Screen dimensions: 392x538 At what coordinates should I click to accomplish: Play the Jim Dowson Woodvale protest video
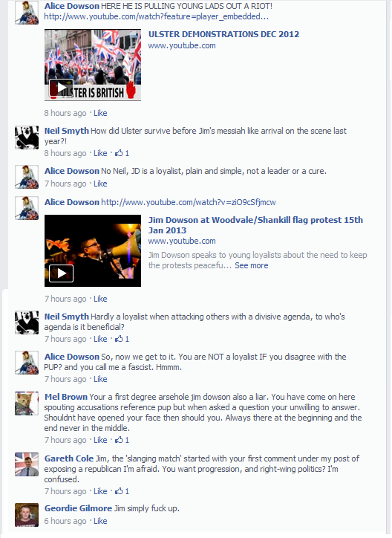(x=61, y=273)
